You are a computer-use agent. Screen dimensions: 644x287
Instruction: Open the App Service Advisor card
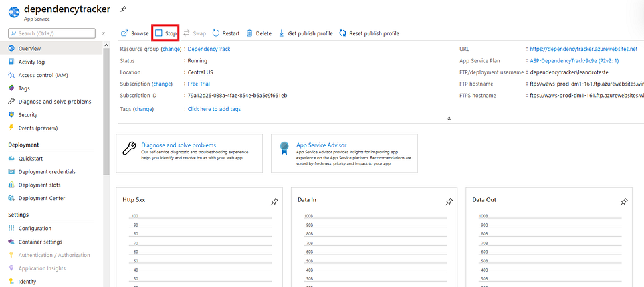(x=344, y=153)
